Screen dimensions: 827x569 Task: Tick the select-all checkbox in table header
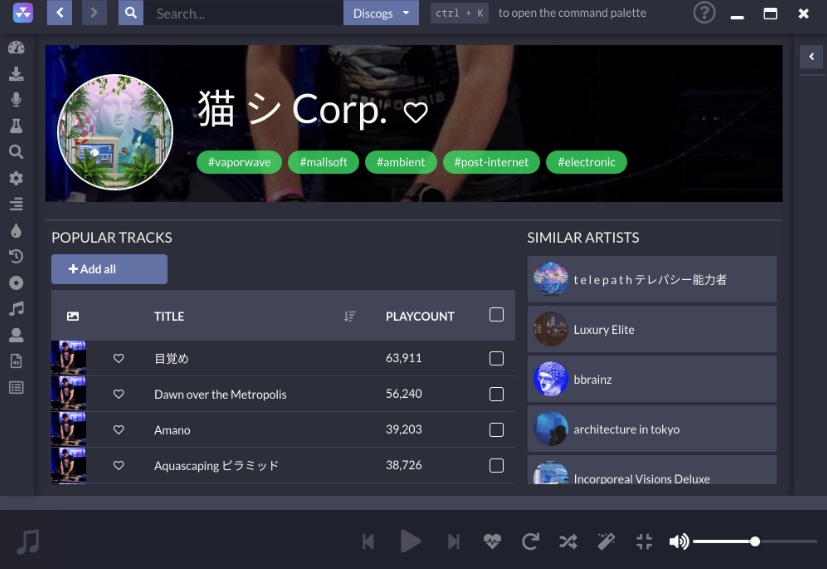pos(496,315)
